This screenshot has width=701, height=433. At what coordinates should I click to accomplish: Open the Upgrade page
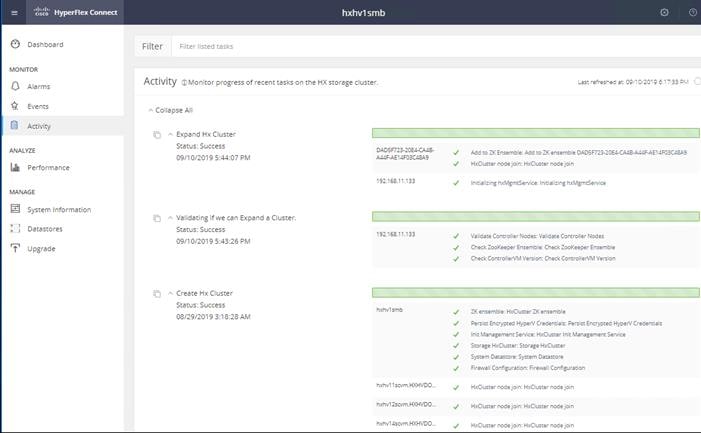(41, 248)
